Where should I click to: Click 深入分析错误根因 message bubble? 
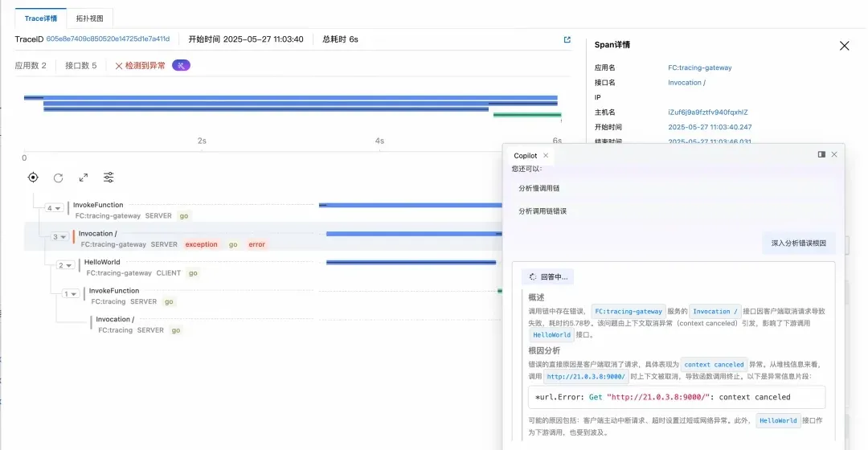pos(798,243)
